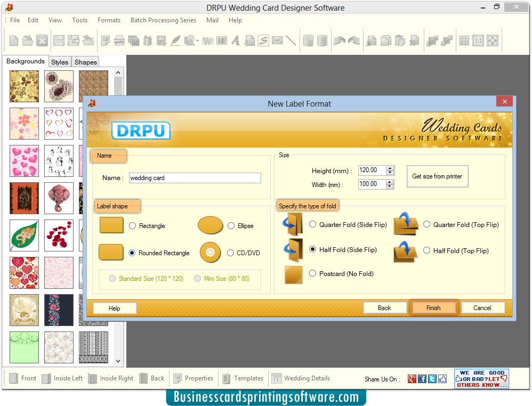
Task: Click the Cancel button
Action: coord(482,308)
